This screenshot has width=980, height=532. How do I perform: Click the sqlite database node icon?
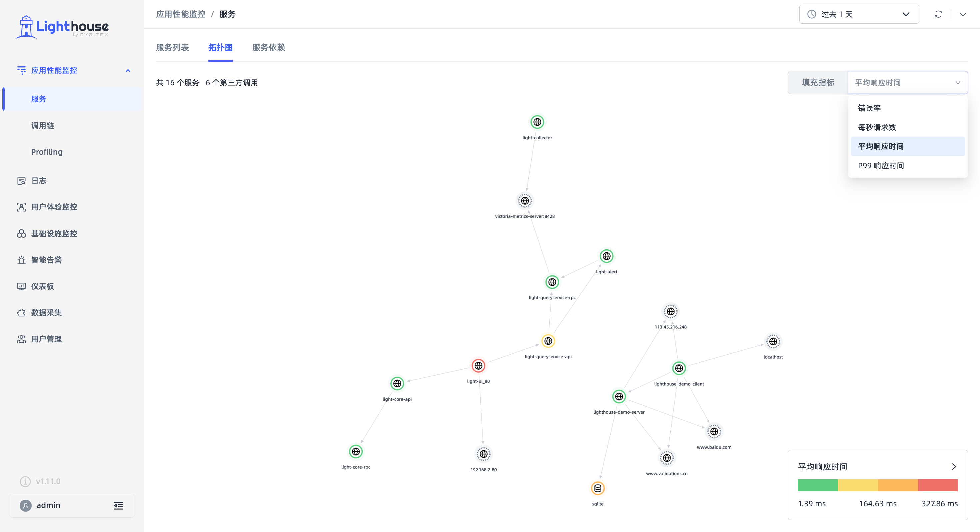pyautogui.click(x=597, y=488)
